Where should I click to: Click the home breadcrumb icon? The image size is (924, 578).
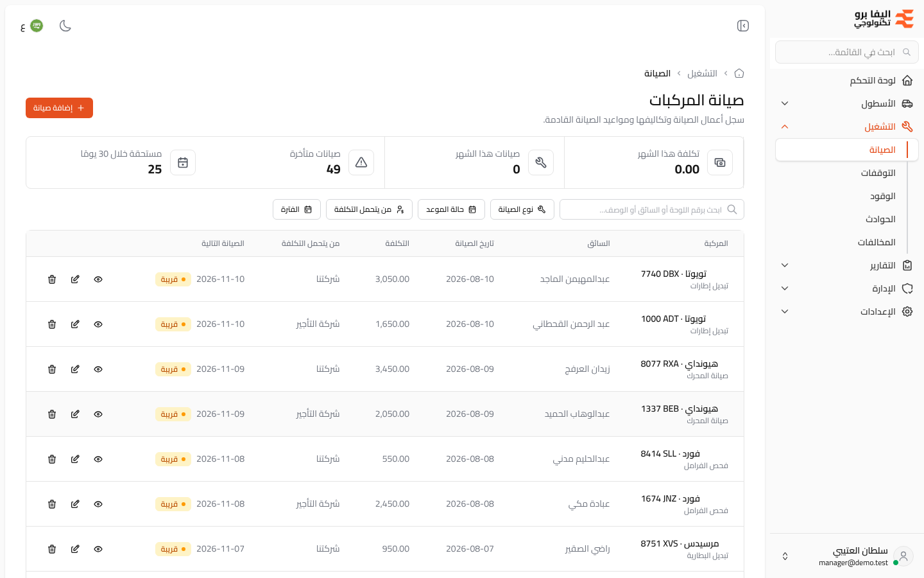pyautogui.click(x=739, y=73)
